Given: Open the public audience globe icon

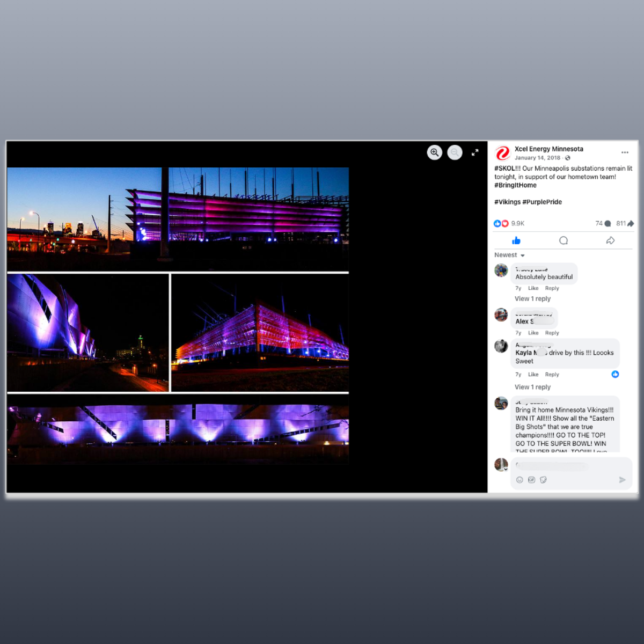Looking at the screenshot, I should click(x=568, y=158).
